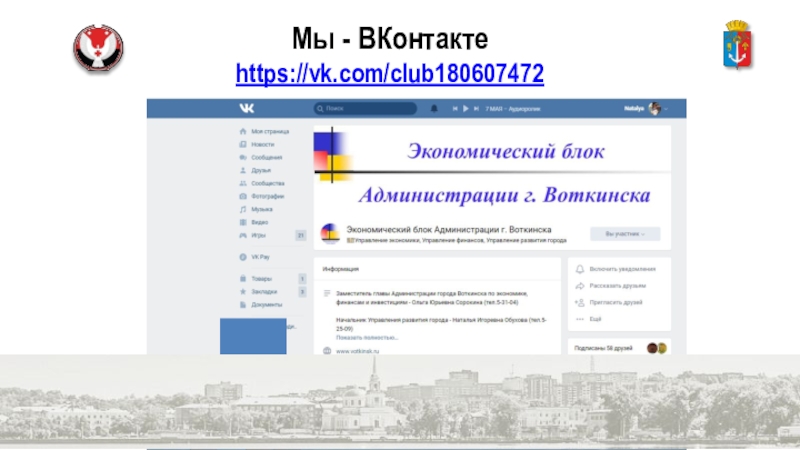Open Моя страница in the sidebar

pos(270,131)
